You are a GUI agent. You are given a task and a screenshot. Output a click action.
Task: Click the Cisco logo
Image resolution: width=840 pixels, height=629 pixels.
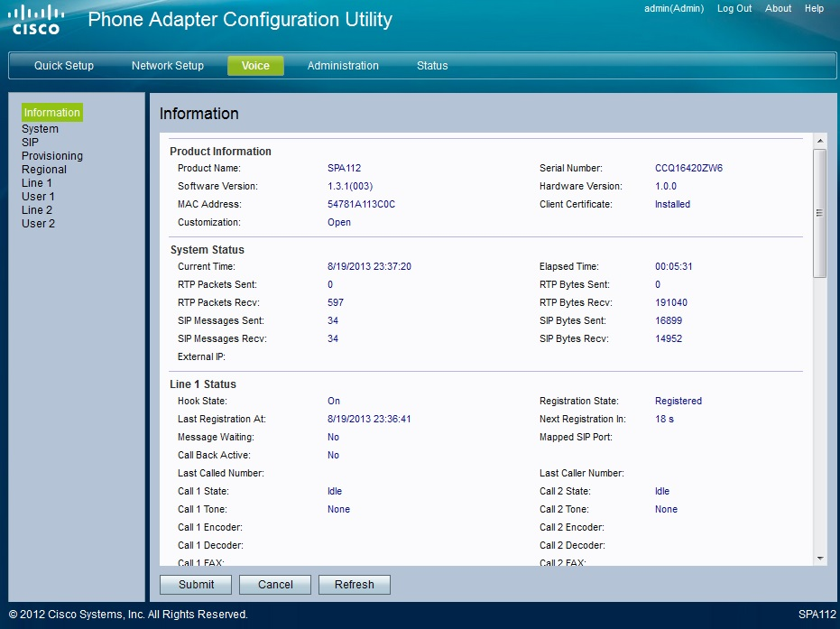coord(36,19)
